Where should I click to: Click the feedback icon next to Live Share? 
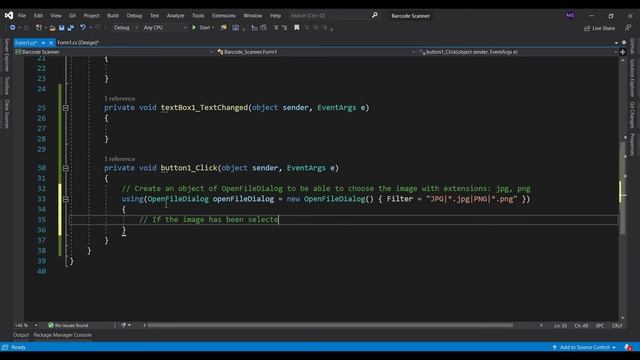[x=628, y=28]
